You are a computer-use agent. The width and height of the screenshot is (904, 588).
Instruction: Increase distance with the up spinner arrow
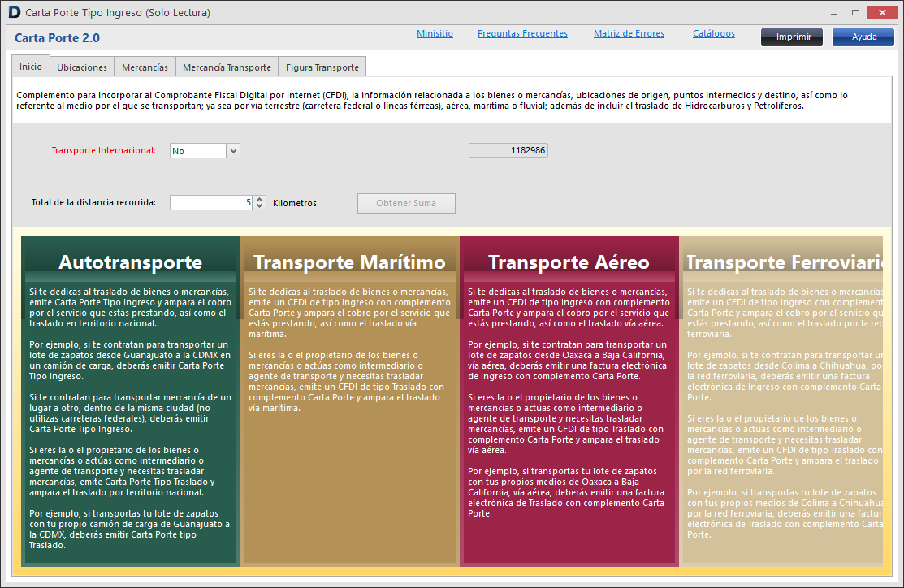click(x=259, y=200)
